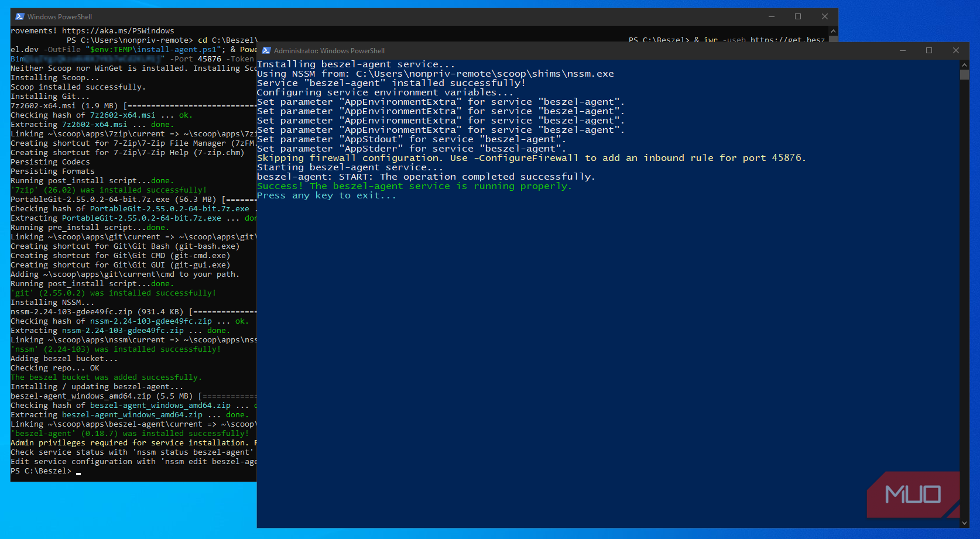The image size is (980, 539).
Task: Click 'Persisting Formats' line
Action: pos(53,171)
